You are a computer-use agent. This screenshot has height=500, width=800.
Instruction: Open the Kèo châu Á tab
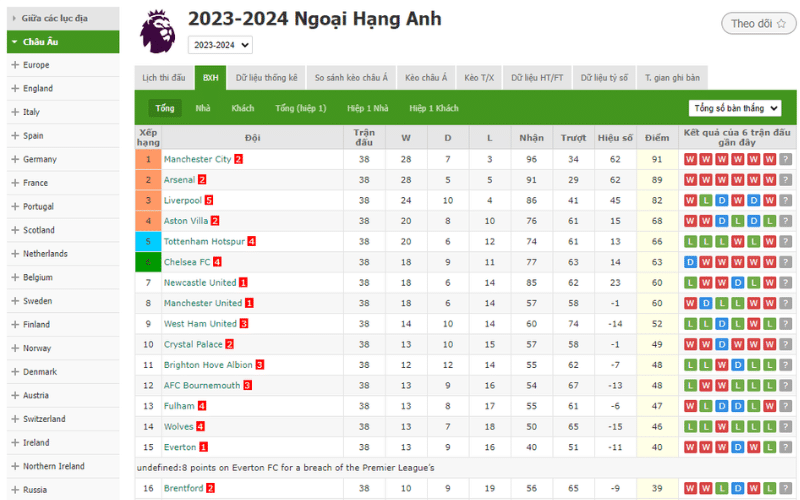pos(426,78)
